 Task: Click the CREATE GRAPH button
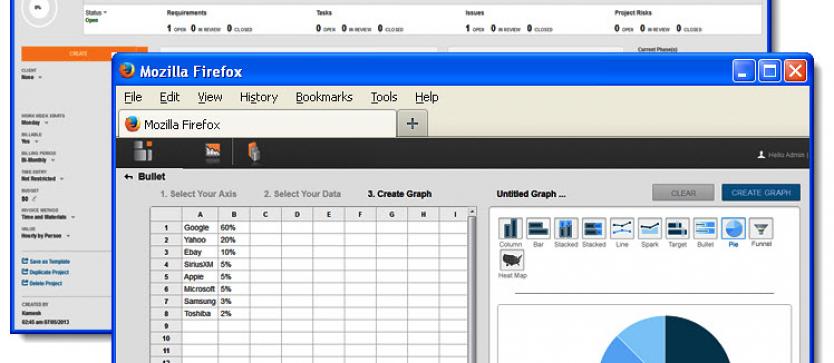click(x=761, y=193)
